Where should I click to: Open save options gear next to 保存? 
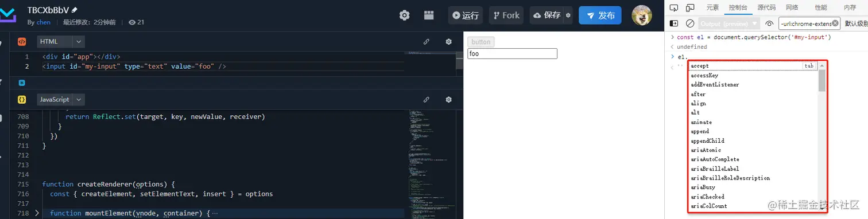tap(568, 15)
